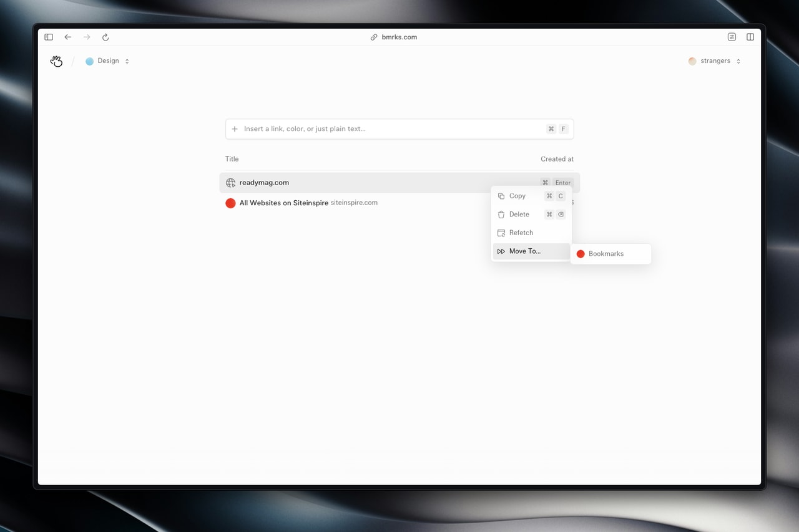Click the trash icon next to Delete

501,214
